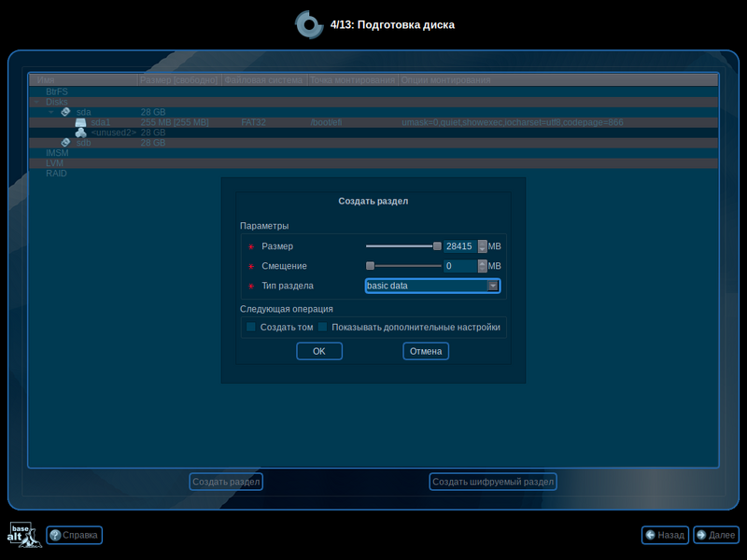The image size is (747, 560).
Task: Toggle Показывать дополнительные настройки checkbox
Action: [x=322, y=327]
